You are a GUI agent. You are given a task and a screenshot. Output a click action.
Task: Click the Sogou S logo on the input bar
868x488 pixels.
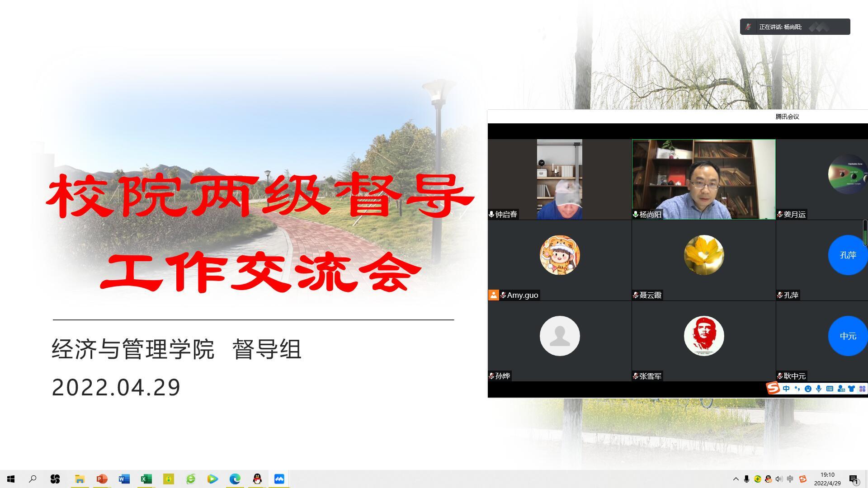(773, 388)
